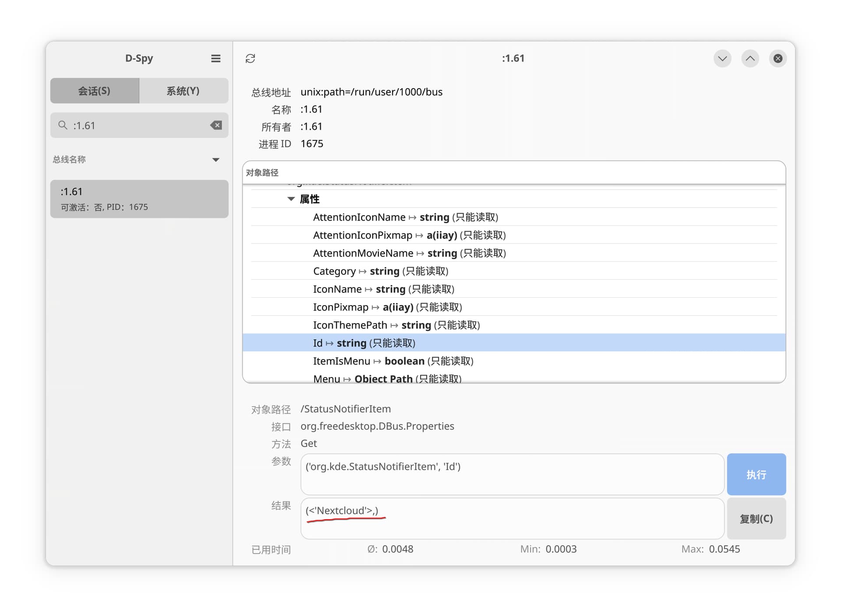Select the :1.61 bus name entry
The width and height of the screenshot is (841, 616).
[139, 199]
